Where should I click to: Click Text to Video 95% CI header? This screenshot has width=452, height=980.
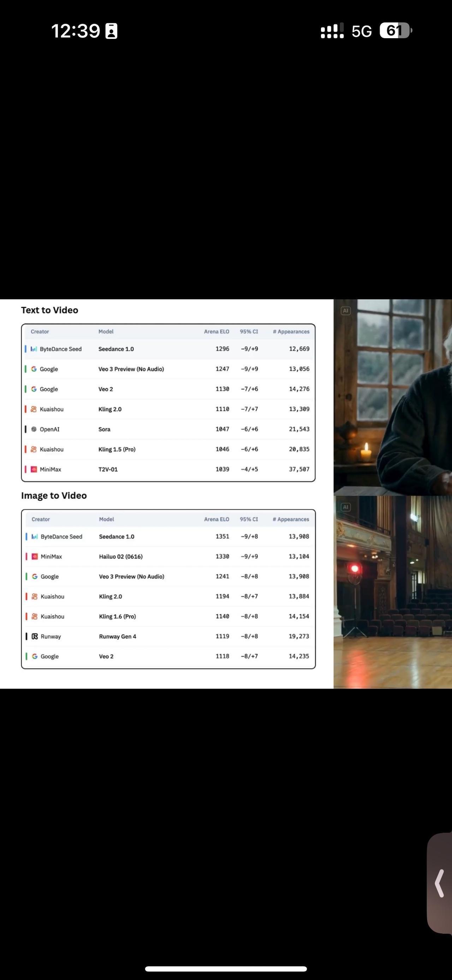click(249, 332)
